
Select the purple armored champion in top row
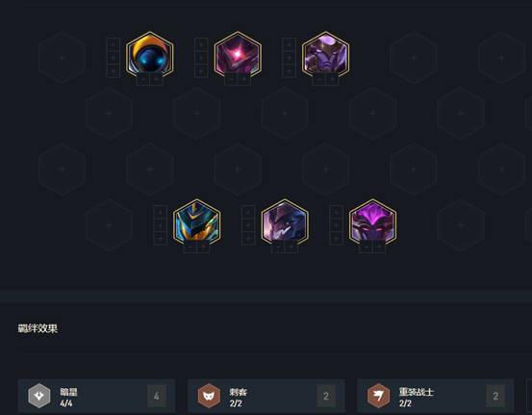tap(326, 54)
